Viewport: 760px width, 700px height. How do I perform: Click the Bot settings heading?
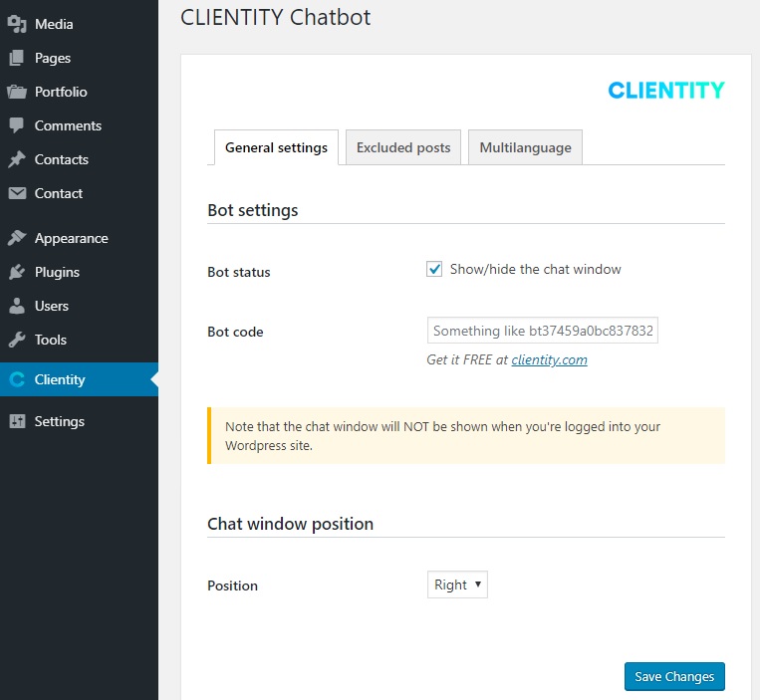[x=253, y=210]
